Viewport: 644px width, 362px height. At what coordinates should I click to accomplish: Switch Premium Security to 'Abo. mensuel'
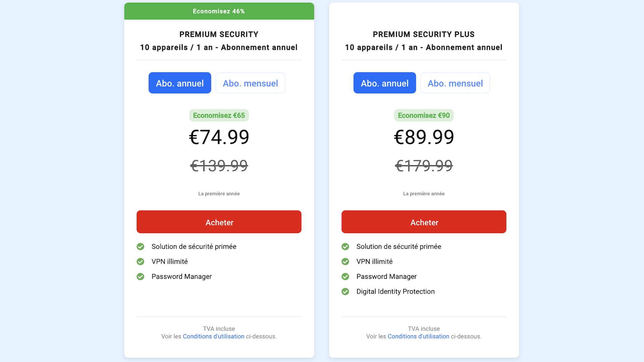pyautogui.click(x=250, y=83)
